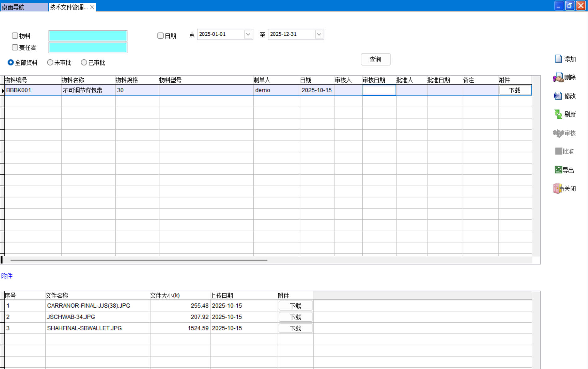Click the 导出 (Export) Excel icon
The width and height of the screenshot is (588, 369).
[x=558, y=170]
